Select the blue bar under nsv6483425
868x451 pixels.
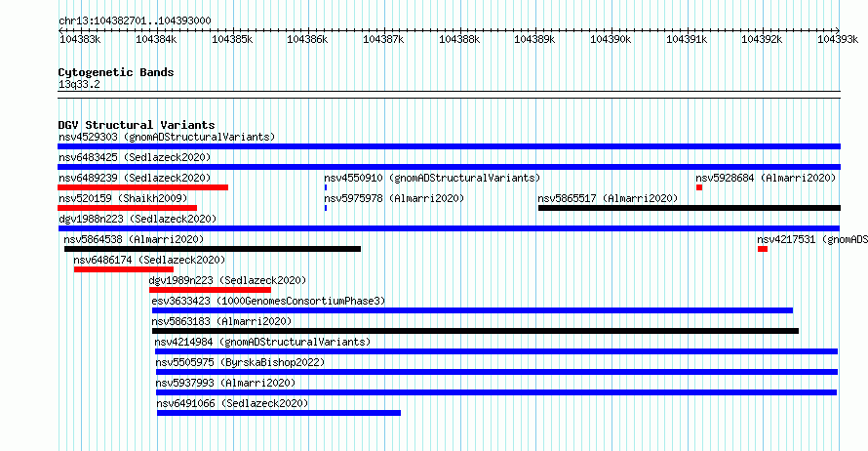449,167
